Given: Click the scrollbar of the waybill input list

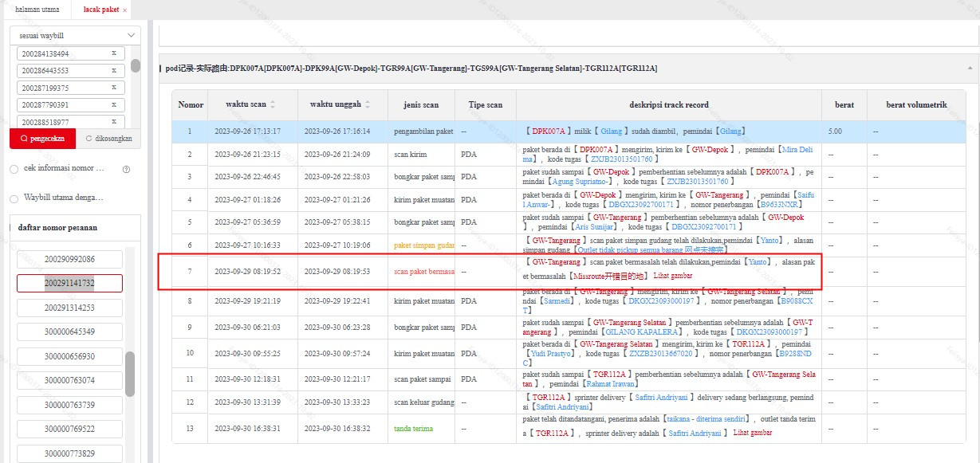Looking at the screenshot, I should [x=136, y=65].
